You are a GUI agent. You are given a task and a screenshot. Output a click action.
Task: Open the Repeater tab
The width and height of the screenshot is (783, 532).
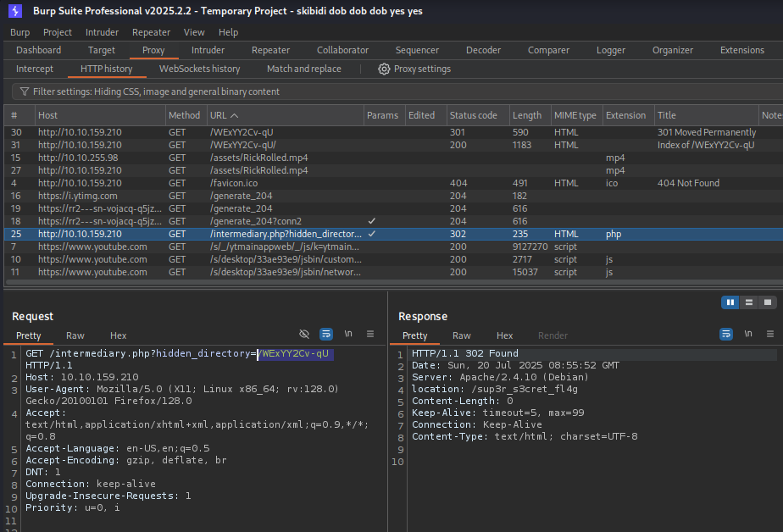270,50
